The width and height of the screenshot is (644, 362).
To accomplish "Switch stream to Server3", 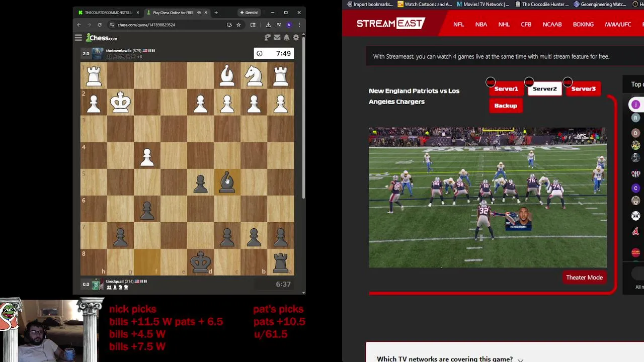I will tap(583, 89).
